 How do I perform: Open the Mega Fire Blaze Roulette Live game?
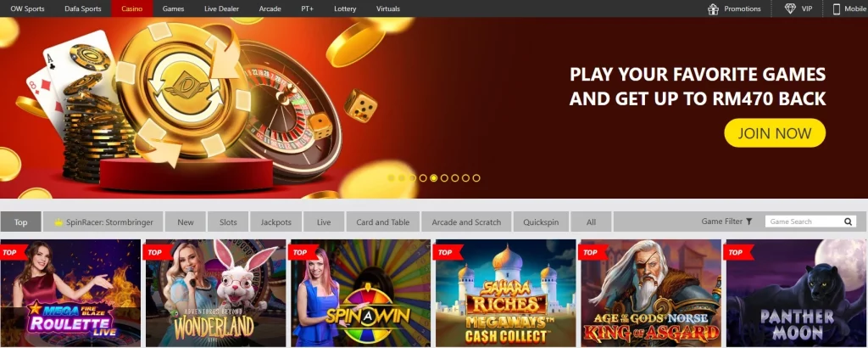[70, 293]
